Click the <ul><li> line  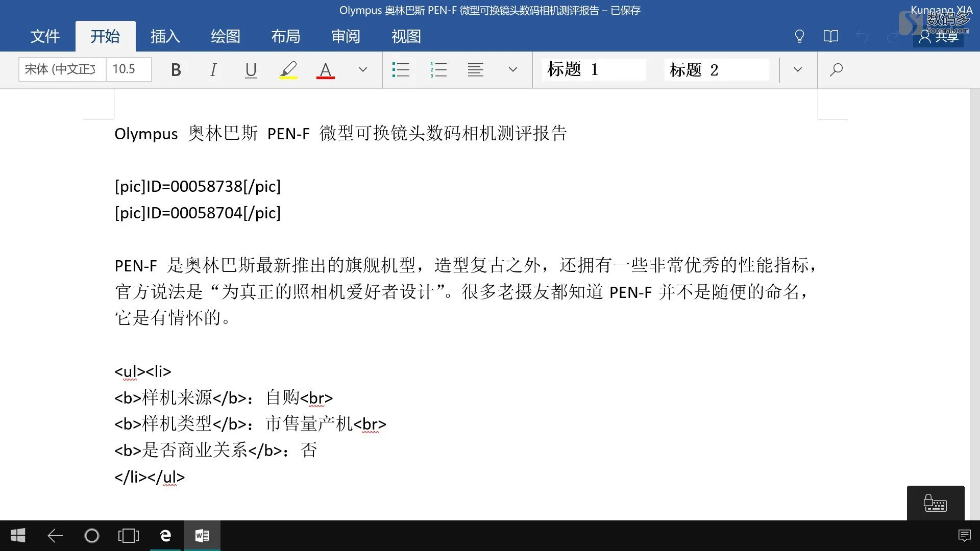tap(143, 371)
